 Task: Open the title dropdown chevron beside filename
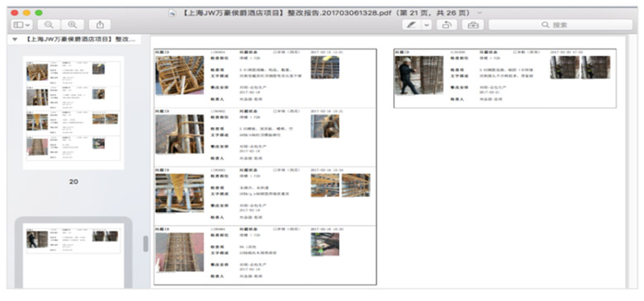point(481,12)
